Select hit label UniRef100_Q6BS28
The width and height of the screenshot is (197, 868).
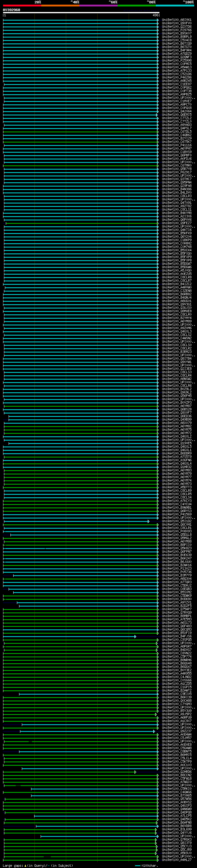[176, 410]
